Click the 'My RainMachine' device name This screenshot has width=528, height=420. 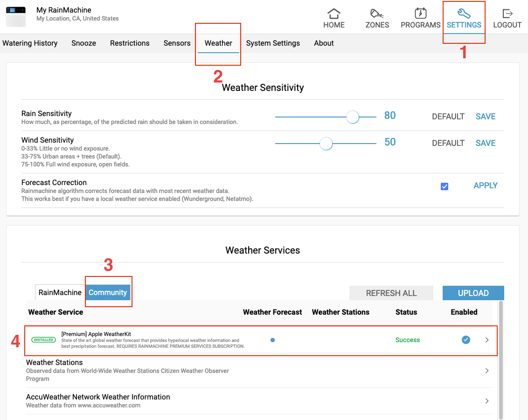click(63, 10)
